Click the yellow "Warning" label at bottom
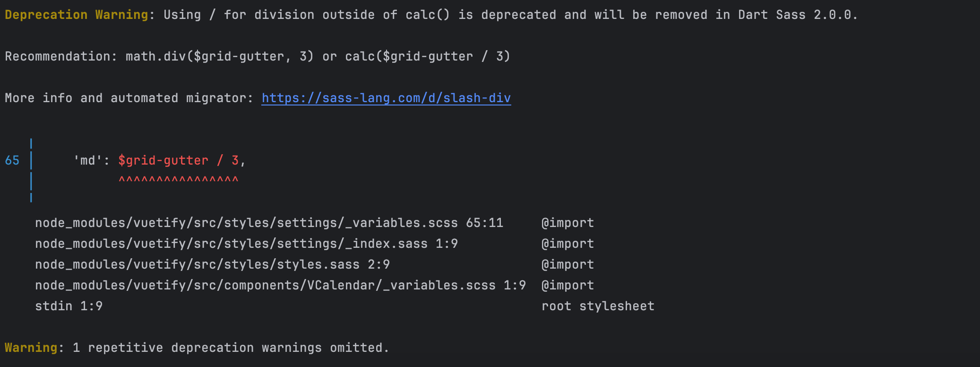This screenshot has height=367, width=980. point(31,348)
